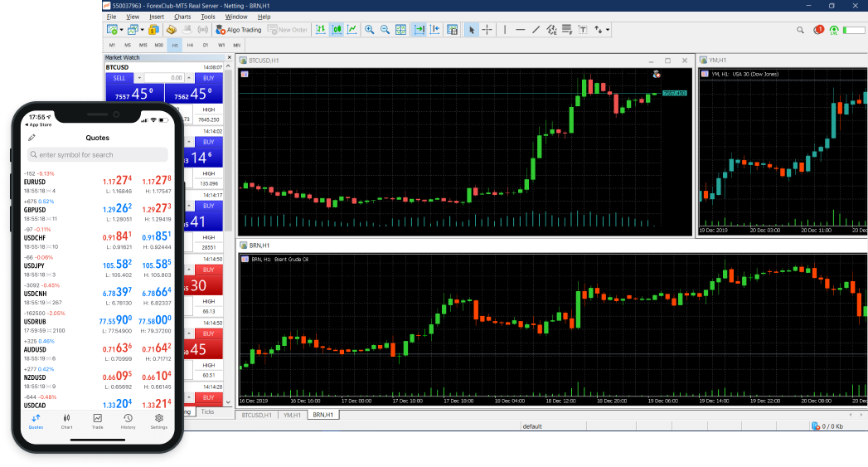Select the horizontal line drawing tool
This screenshot has height=467, width=868.
click(x=521, y=30)
